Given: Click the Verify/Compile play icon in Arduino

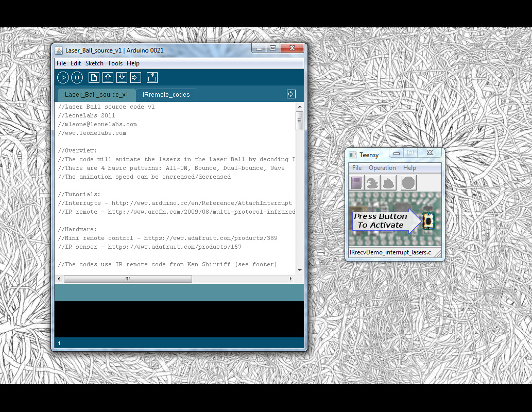Looking at the screenshot, I should (x=63, y=78).
